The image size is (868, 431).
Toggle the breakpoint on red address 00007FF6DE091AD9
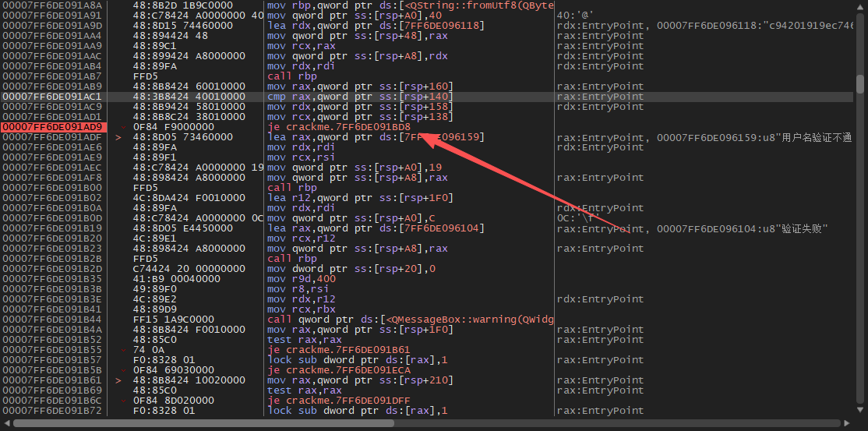(x=51, y=126)
